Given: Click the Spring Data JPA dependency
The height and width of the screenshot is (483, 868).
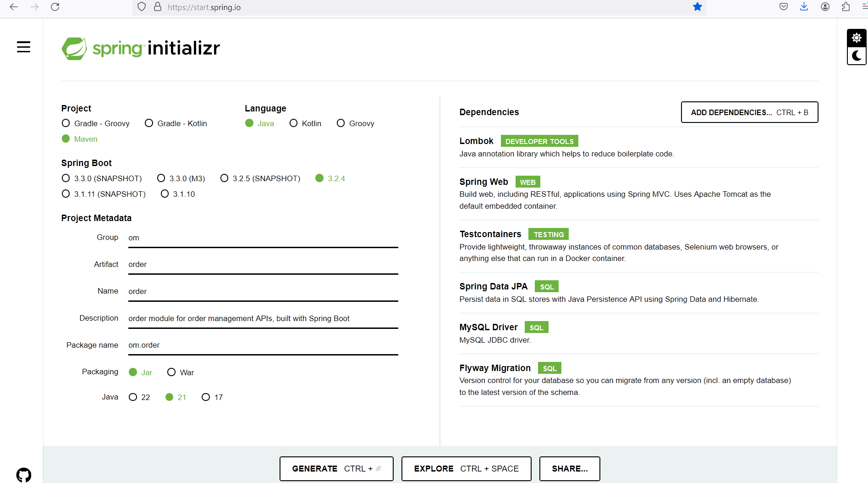Looking at the screenshot, I should 638,293.
